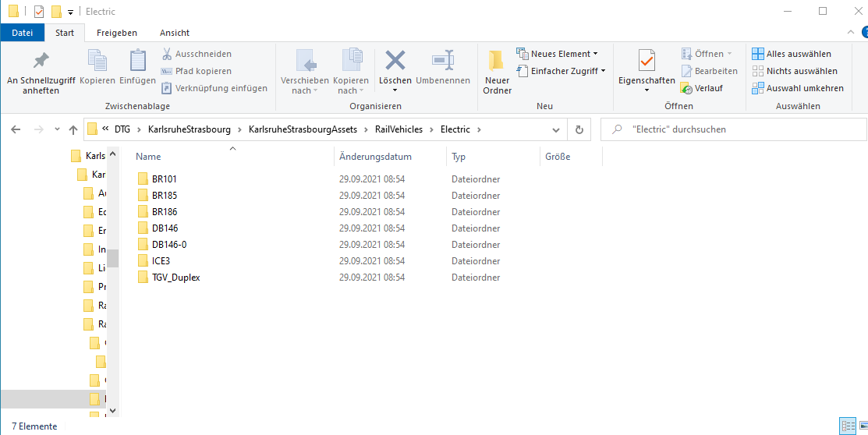
Task: Click Nichts auswählen
Action: [795, 71]
